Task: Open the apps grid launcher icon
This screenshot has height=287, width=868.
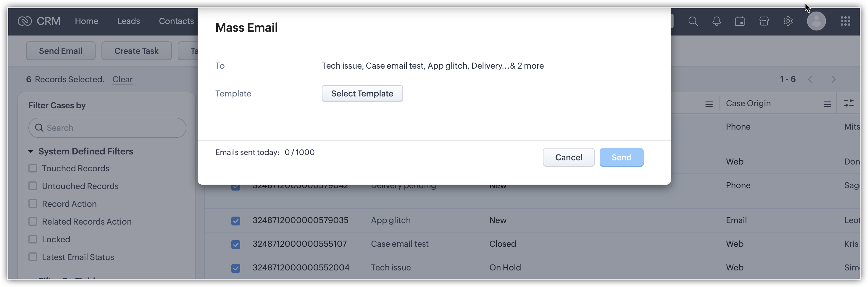Action: click(845, 21)
